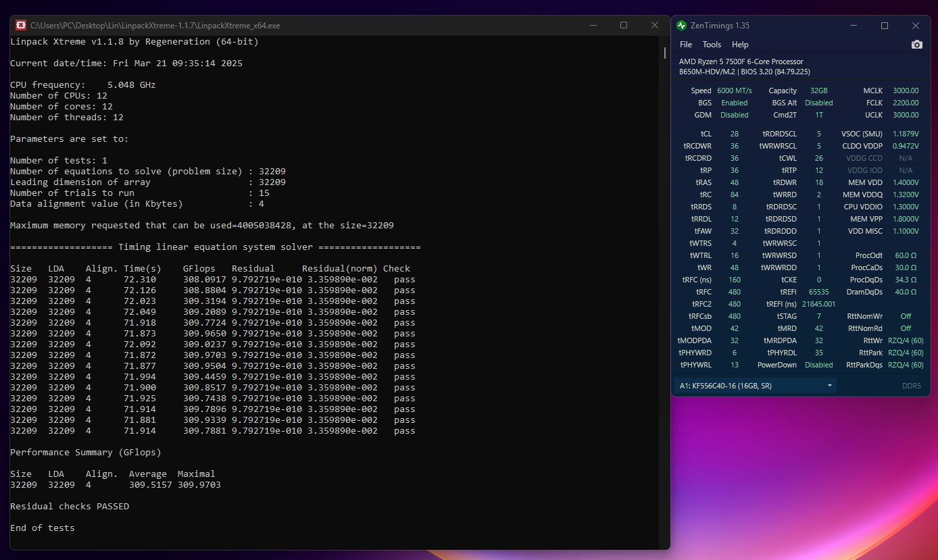Click the CLDO VDDP value 0.9472V
Screen dimensions: 938x560
click(x=906, y=146)
